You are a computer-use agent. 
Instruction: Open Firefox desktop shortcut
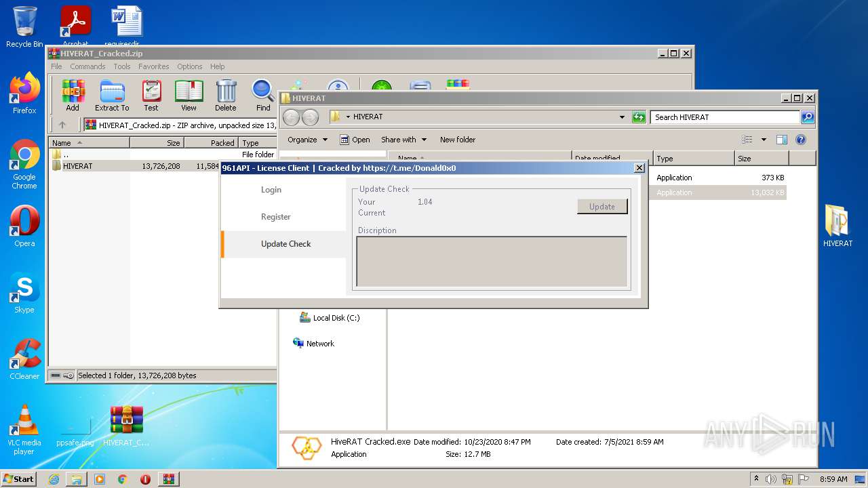(x=24, y=93)
